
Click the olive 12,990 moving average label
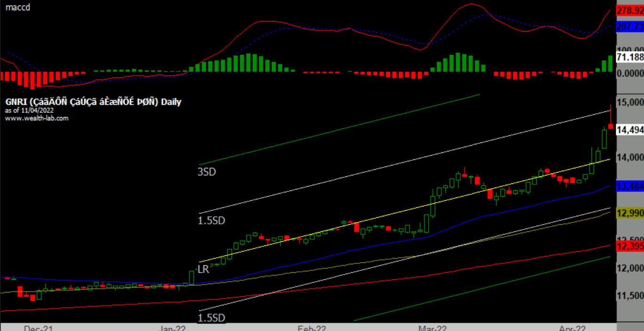click(x=630, y=213)
